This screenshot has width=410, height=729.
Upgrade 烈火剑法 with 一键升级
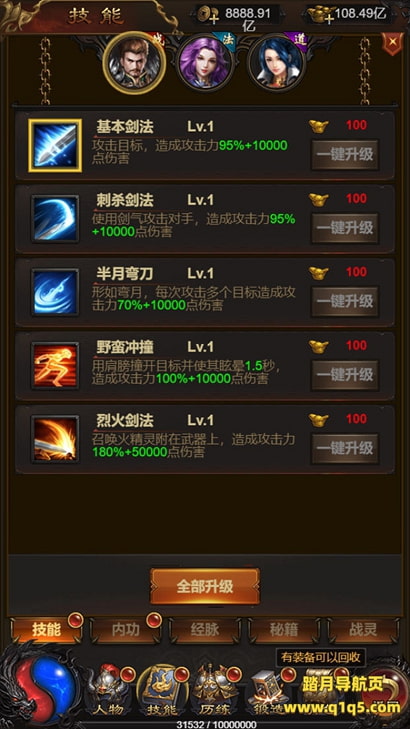[345, 448]
